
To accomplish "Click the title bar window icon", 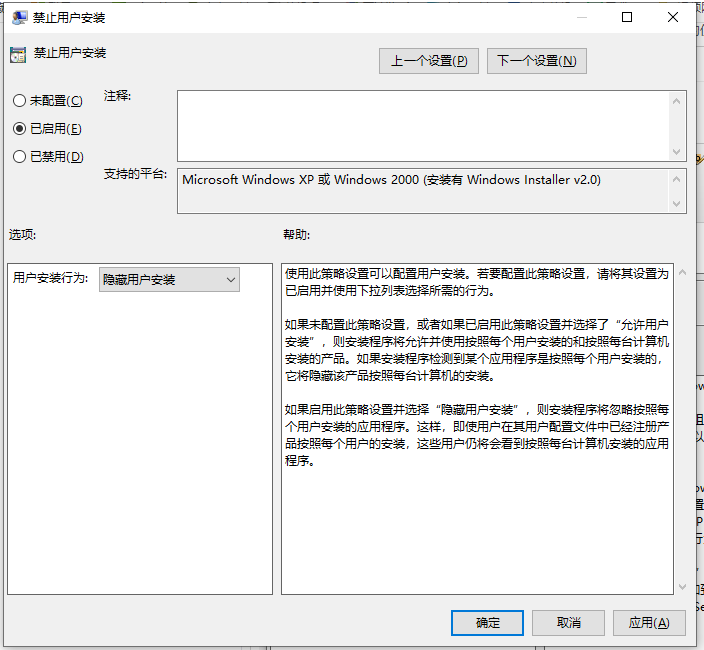I will pos(19,18).
